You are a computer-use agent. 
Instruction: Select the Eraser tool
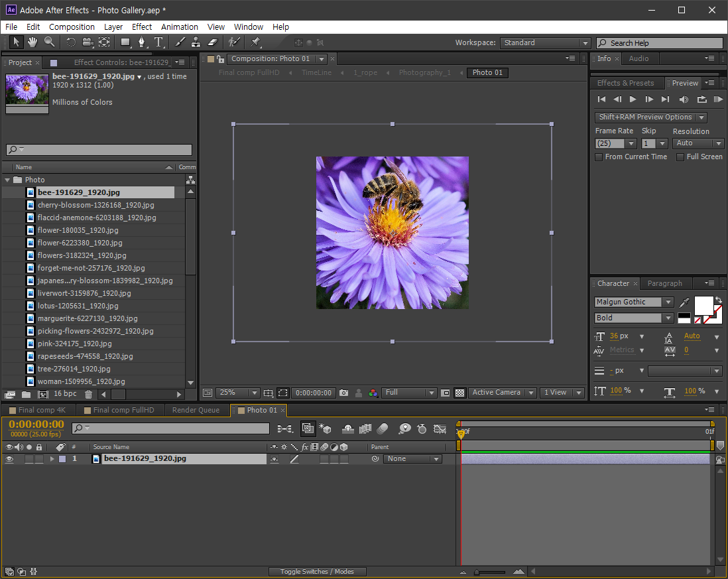[213, 42]
